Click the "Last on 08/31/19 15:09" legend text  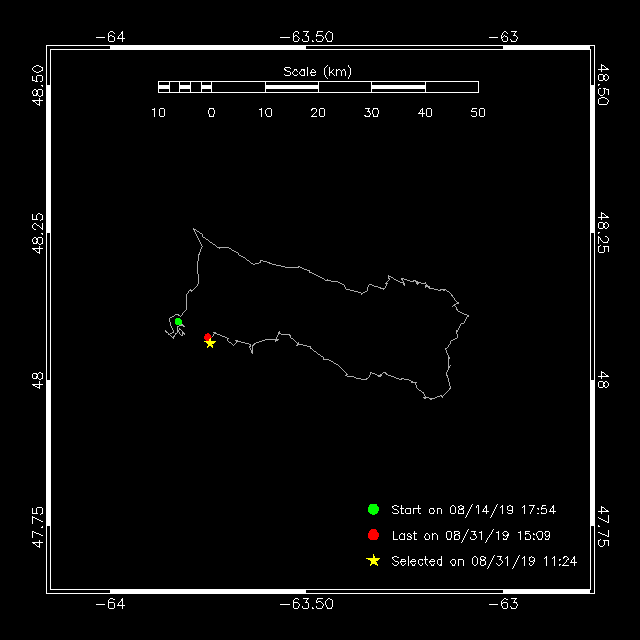coord(470,536)
